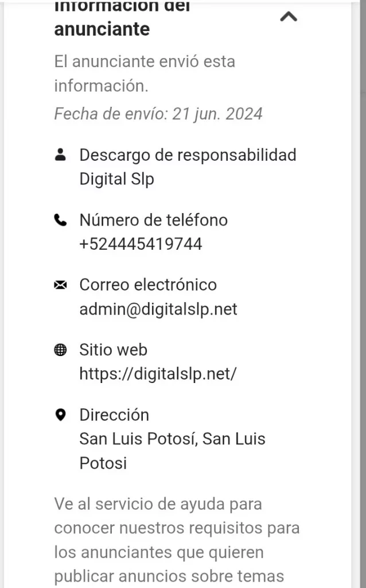Click 'El anunciante envió esta información' text
The image size is (366, 588).
[145, 73]
